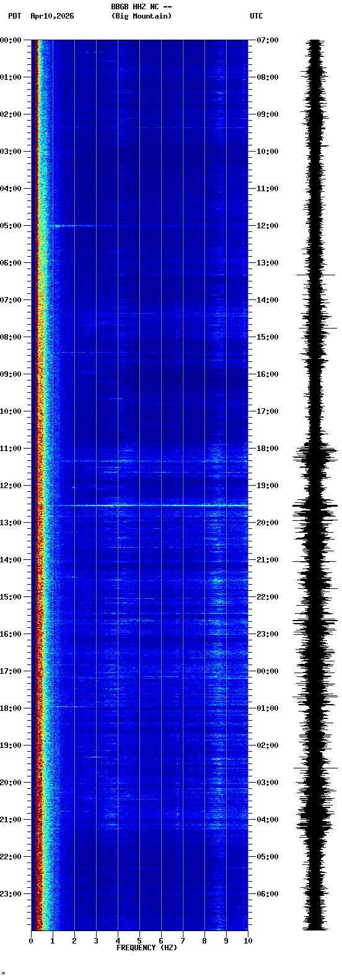Click the '15:00' PDT time label

pyautogui.click(x=11, y=597)
